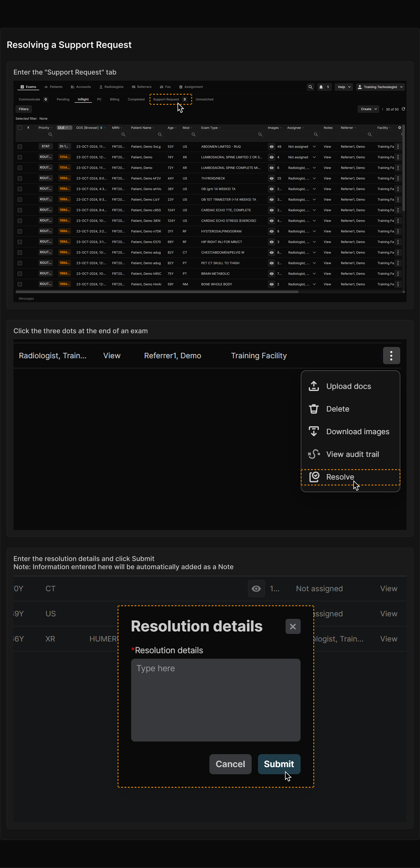
Task: Open table column settings gear icon
Action: [399, 128]
